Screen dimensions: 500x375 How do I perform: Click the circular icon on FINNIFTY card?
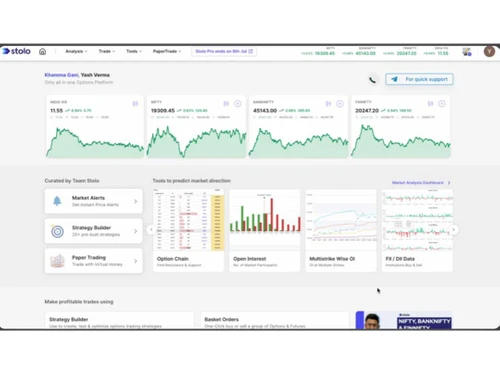click(442, 104)
